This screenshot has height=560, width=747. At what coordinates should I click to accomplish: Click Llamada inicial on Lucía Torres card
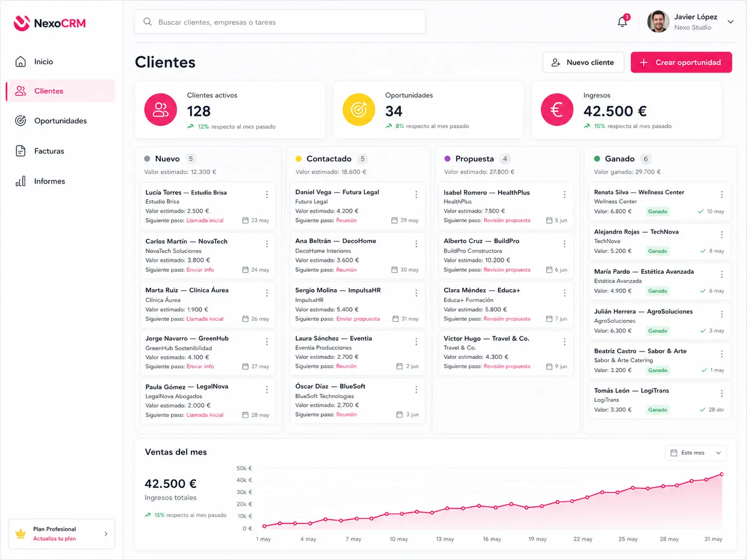pyautogui.click(x=205, y=220)
